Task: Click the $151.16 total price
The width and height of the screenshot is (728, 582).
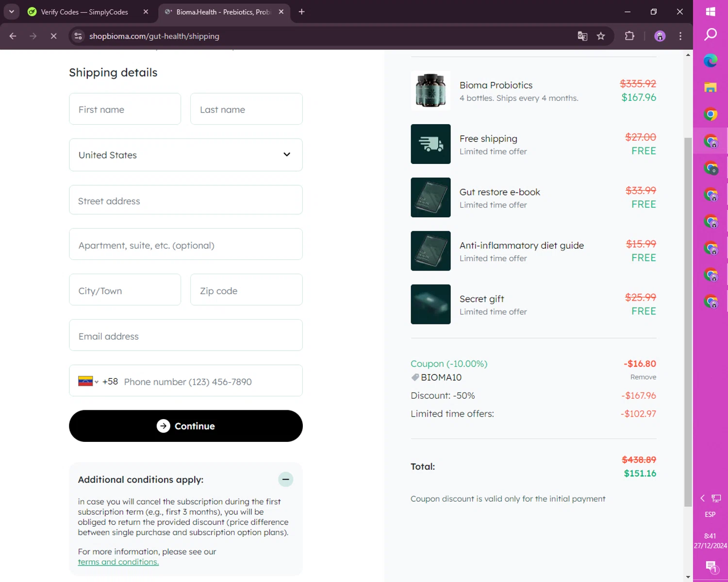Action: tap(640, 473)
